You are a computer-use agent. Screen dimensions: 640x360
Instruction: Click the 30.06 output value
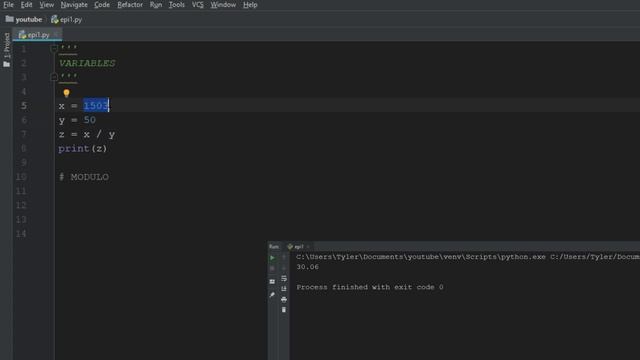point(307,267)
